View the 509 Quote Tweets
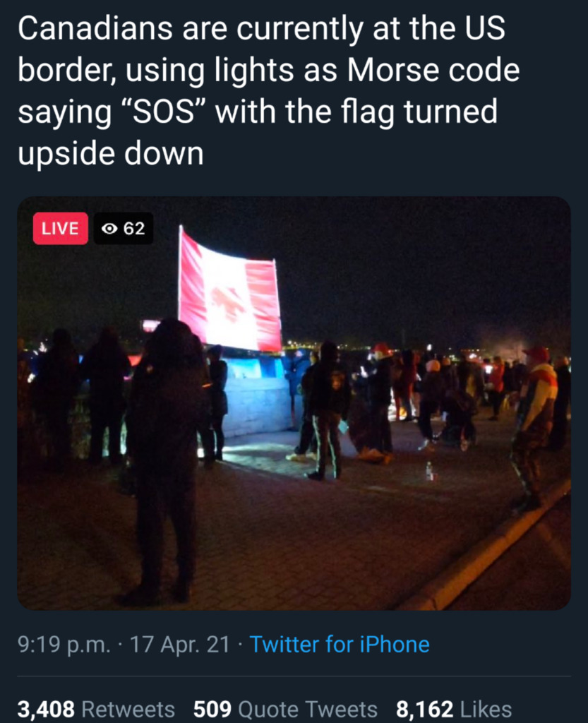The width and height of the screenshot is (588, 723). (x=285, y=709)
